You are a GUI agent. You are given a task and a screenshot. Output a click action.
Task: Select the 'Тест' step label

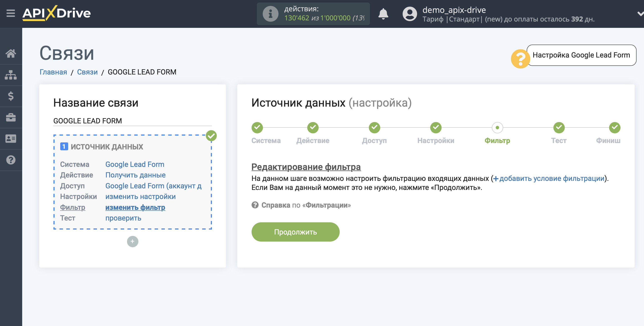coord(559,141)
